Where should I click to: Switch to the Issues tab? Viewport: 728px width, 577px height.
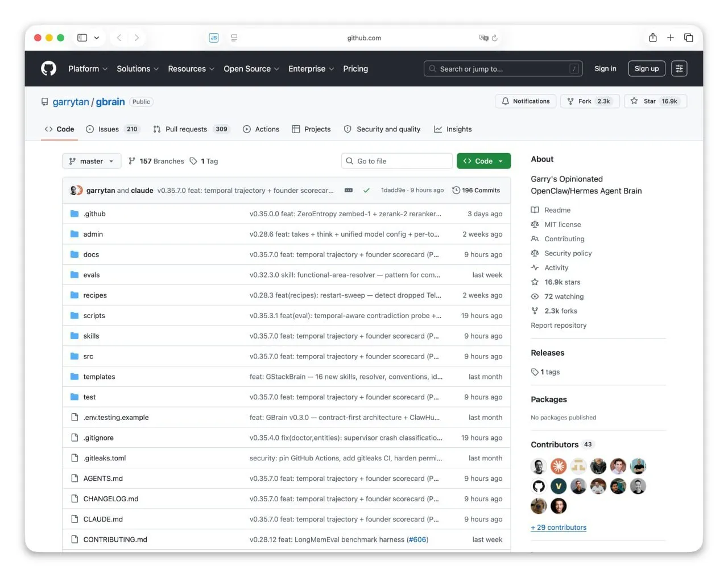point(113,129)
